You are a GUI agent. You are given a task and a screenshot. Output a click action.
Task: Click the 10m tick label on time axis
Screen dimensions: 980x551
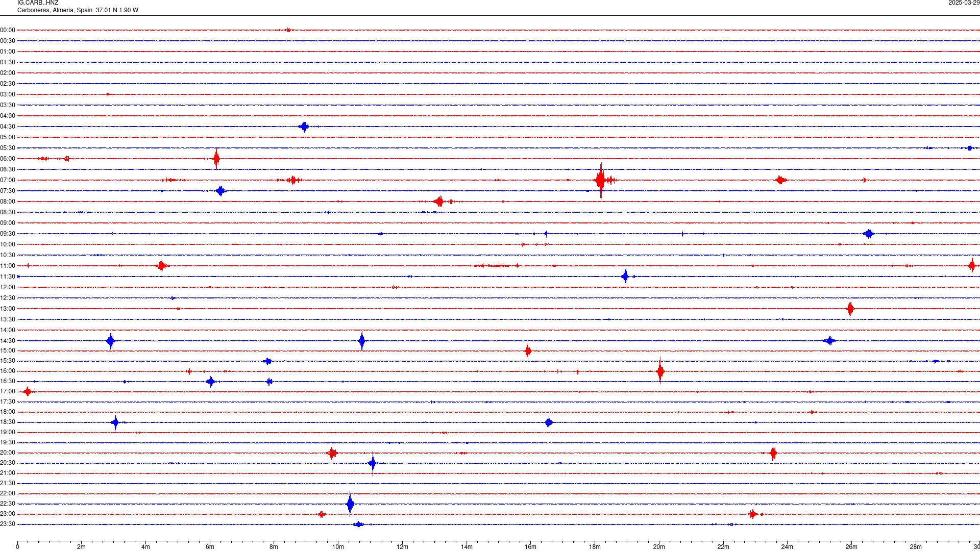[x=338, y=547]
